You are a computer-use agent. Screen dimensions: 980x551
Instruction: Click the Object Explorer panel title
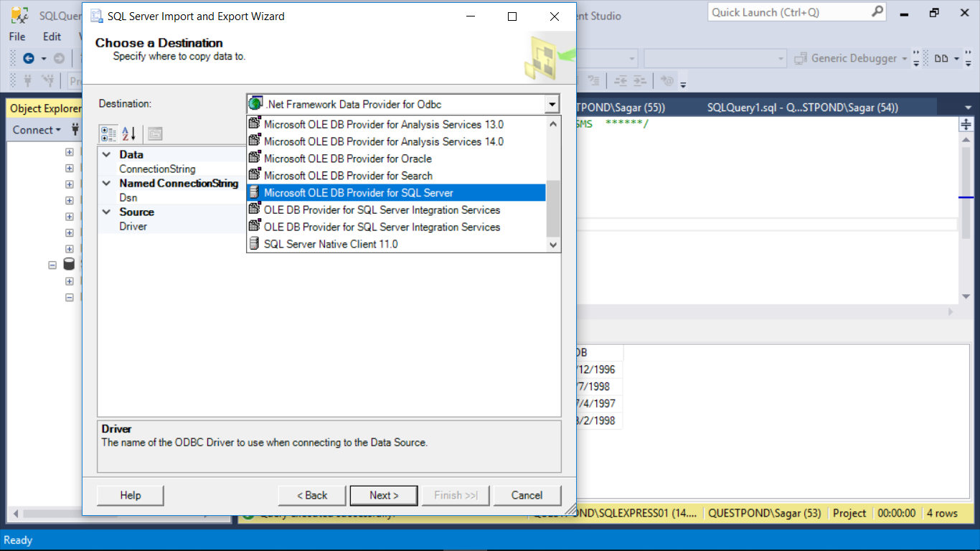pyautogui.click(x=45, y=108)
